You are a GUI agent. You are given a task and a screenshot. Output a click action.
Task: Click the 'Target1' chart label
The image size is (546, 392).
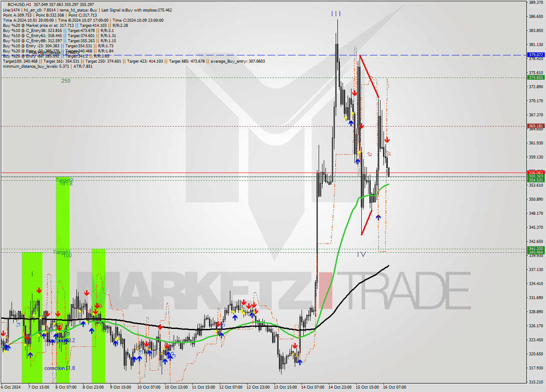click(x=62, y=252)
